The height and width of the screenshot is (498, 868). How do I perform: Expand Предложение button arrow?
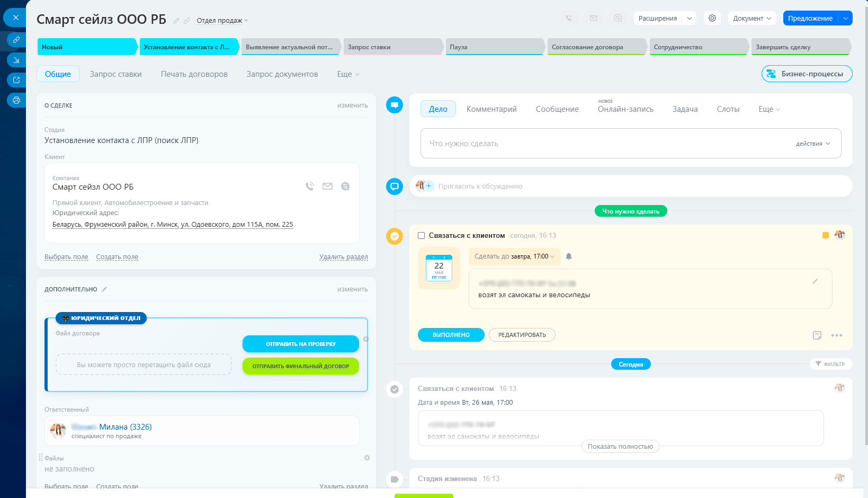coord(846,18)
